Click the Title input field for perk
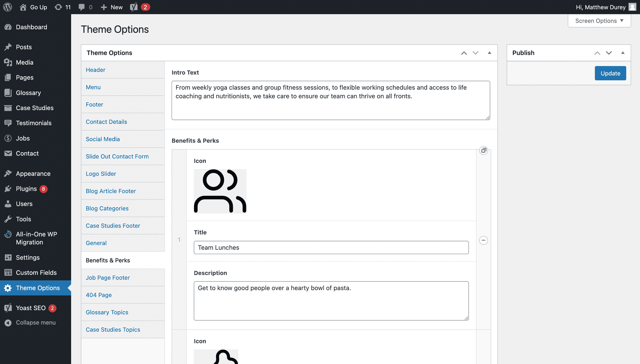 331,247
